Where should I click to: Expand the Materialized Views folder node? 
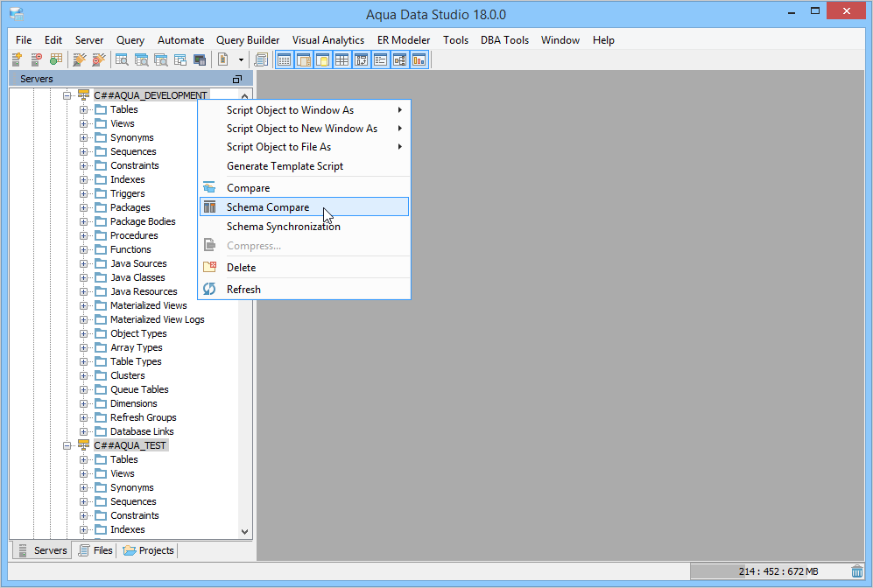click(x=83, y=305)
